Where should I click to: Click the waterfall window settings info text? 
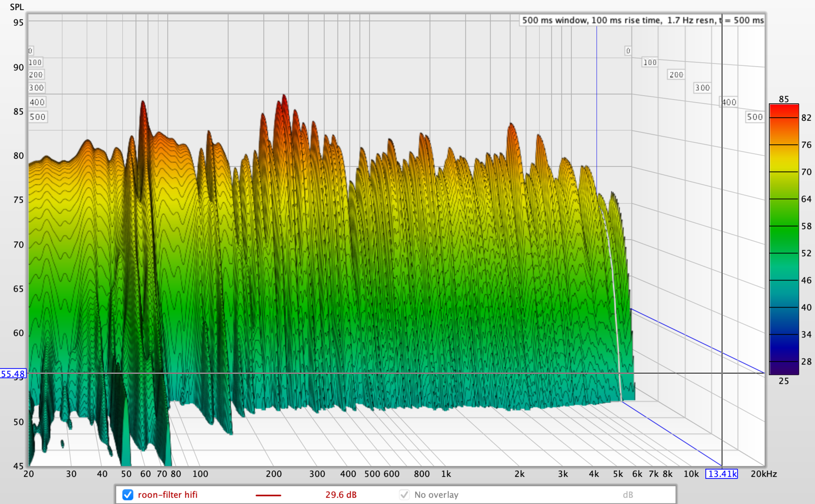coord(642,20)
